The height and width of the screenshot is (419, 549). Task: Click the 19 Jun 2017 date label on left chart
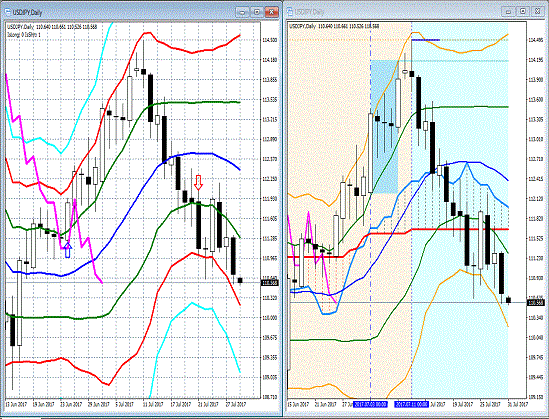point(43,404)
